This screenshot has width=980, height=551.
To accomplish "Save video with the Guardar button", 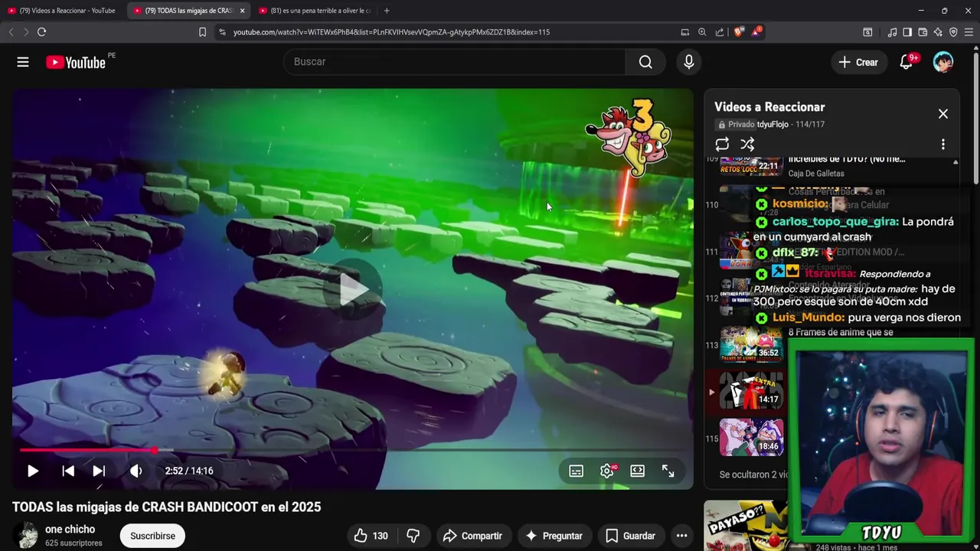I will 630,536.
